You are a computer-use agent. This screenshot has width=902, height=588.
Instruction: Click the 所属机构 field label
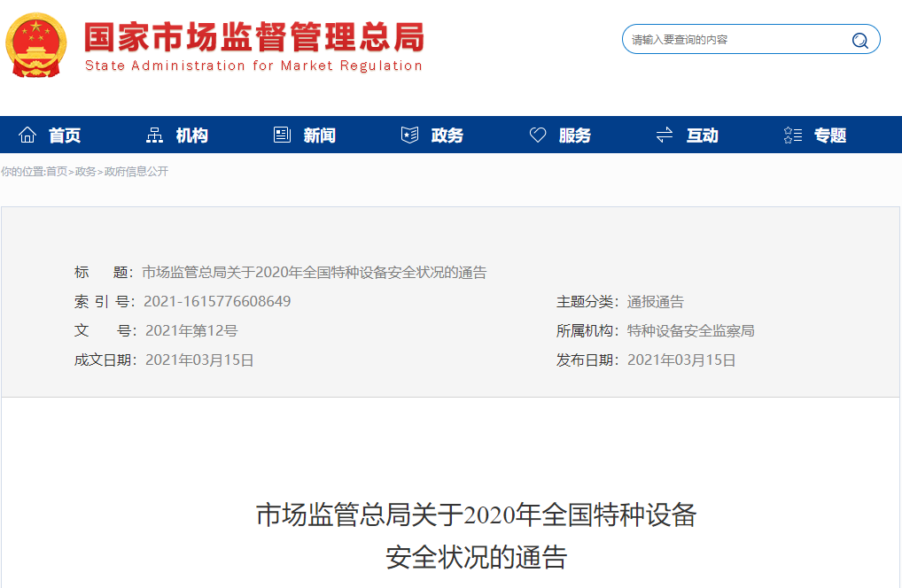pyautogui.click(x=587, y=330)
